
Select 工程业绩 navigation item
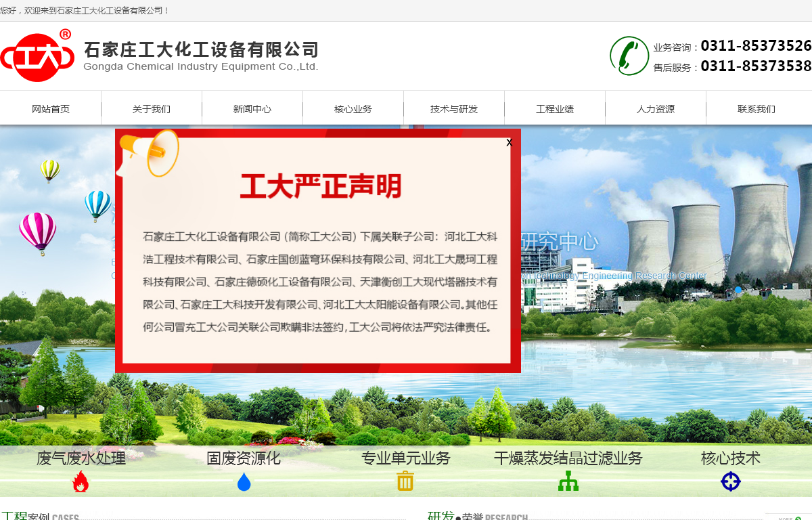tap(555, 108)
